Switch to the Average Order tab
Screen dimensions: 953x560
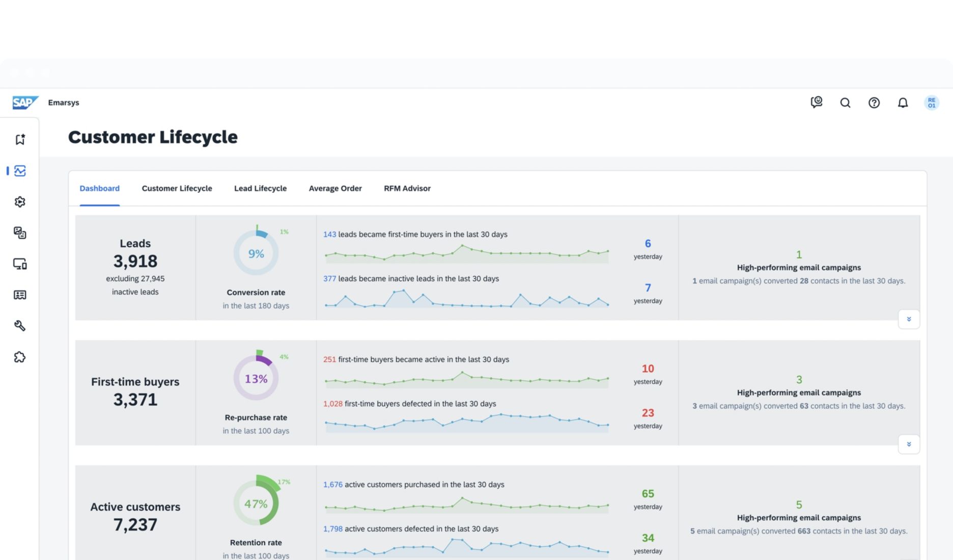click(334, 188)
